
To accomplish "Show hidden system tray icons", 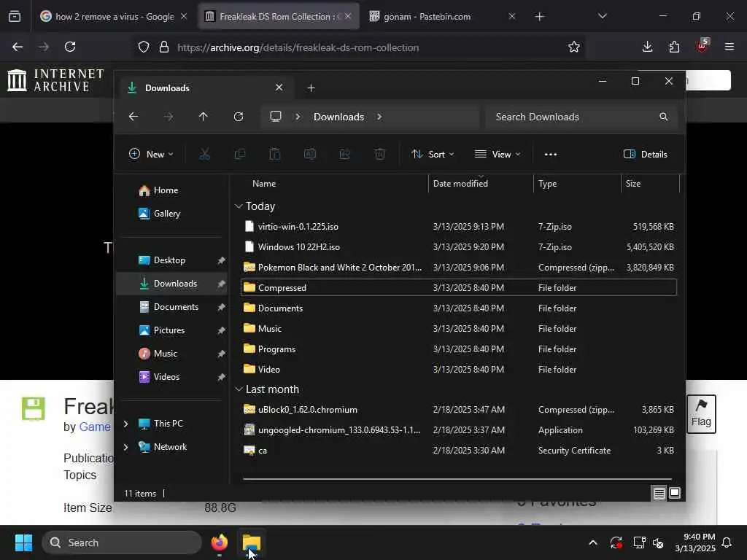I will pyautogui.click(x=593, y=542).
